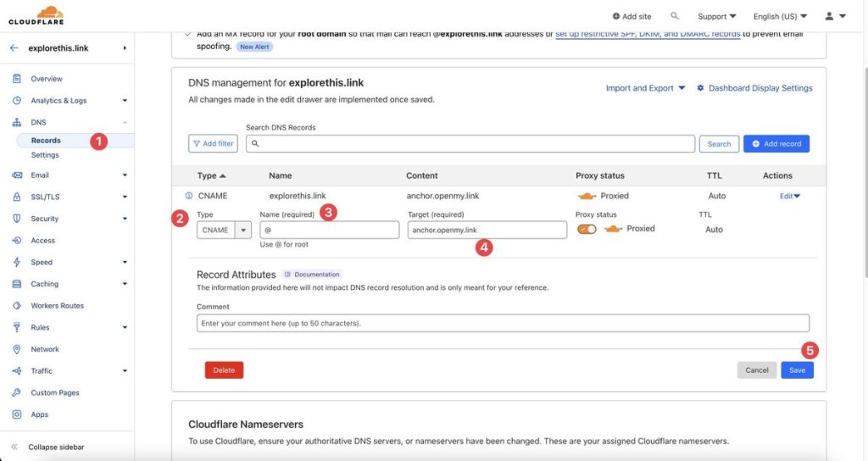
Task: Select Records under DNS
Action: point(46,141)
